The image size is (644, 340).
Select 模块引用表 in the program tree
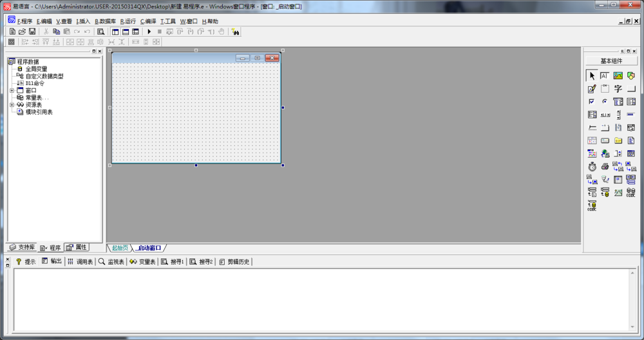39,111
